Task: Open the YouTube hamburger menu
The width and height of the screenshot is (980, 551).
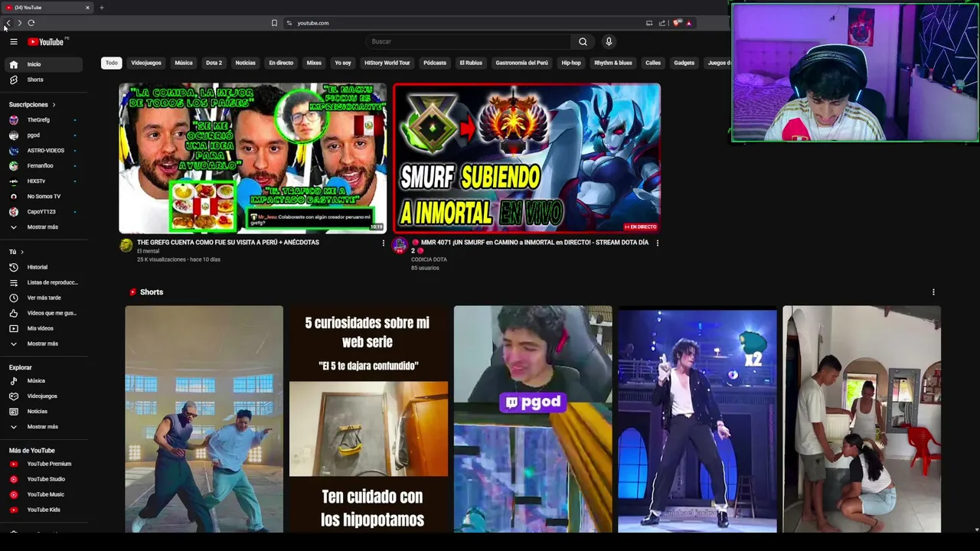Action: [x=14, y=42]
